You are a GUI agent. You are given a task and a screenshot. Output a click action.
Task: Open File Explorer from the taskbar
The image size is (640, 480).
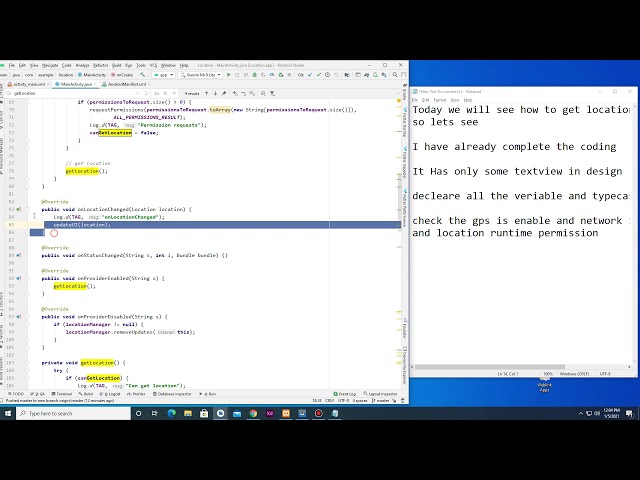point(188,413)
